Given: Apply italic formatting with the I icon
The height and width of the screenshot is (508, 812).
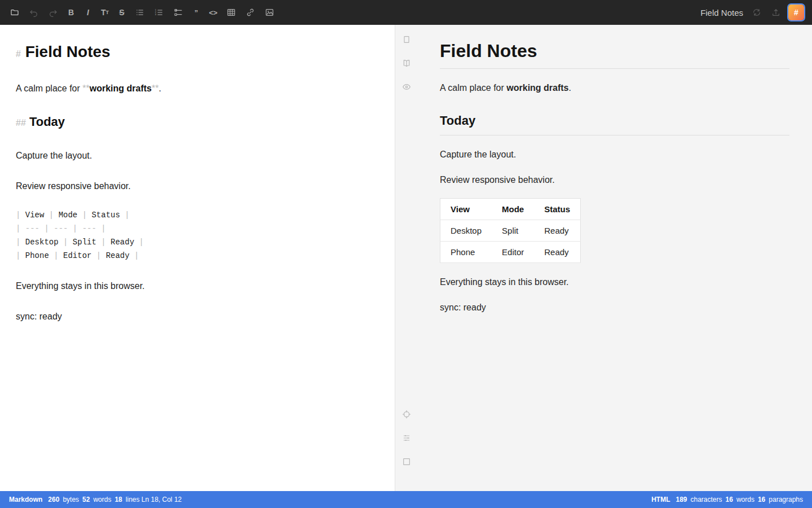Looking at the screenshot, I should [88, 12].
